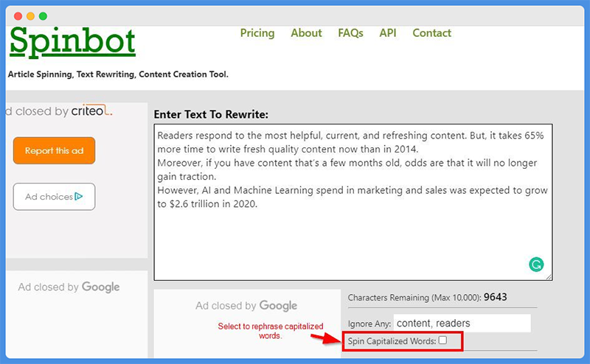590x364 pixels.
Task: Click the criteo logo in the ad
Action: (x=91, y=111)
